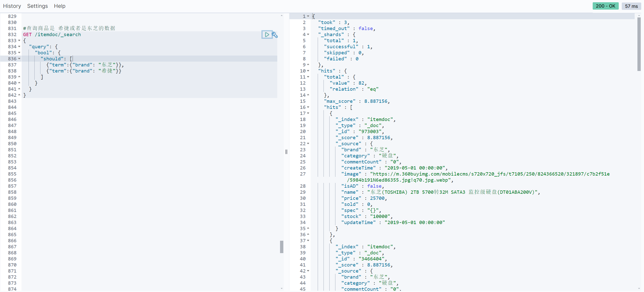Fold the response root object at line 1

click(x=308, y=16)
